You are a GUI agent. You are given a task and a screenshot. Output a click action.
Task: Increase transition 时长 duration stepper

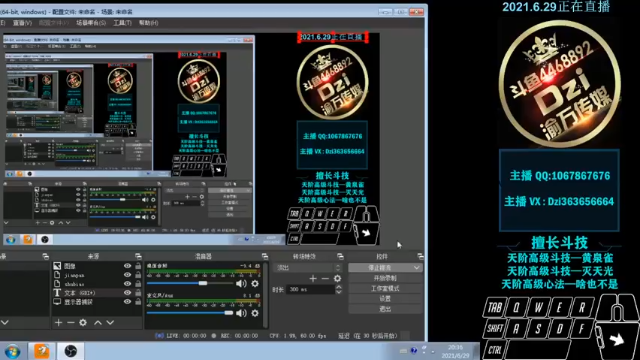point(338,287)
